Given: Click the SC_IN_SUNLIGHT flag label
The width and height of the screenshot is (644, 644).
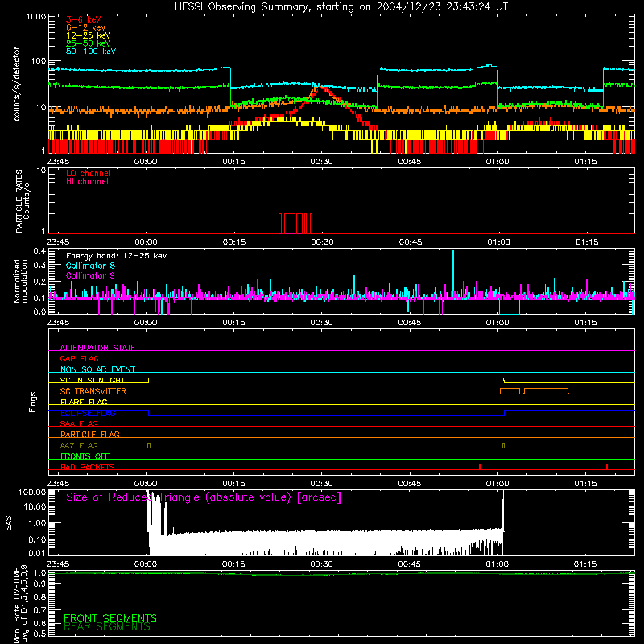Looking at the screenshot, I should point(93,380).
